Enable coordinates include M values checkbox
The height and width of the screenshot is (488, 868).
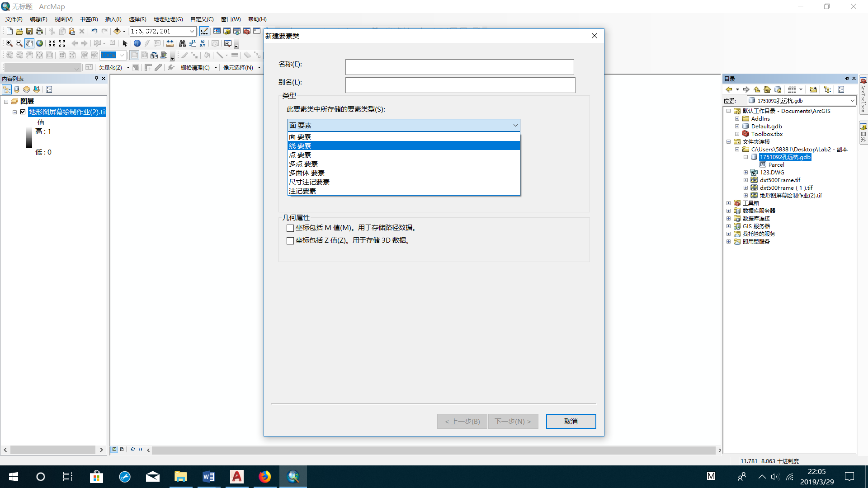(290, 228)
